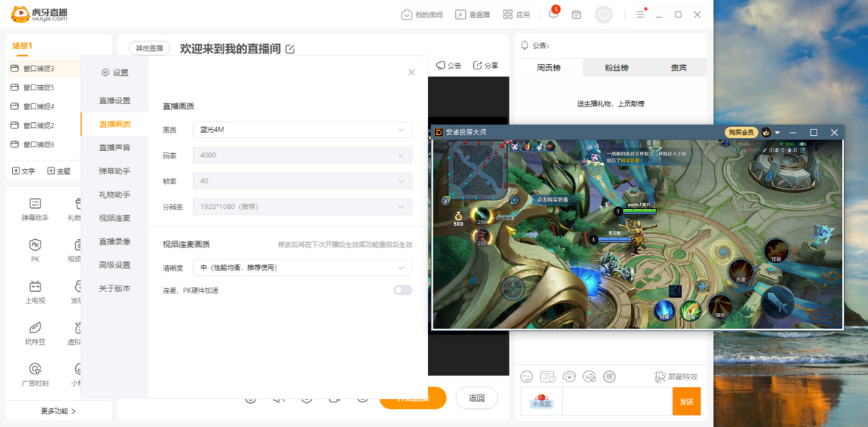Screen dimensions: 868x427
Task: Click the 购买会员 button in 安卓投屏大师
Action: point(741,133)
